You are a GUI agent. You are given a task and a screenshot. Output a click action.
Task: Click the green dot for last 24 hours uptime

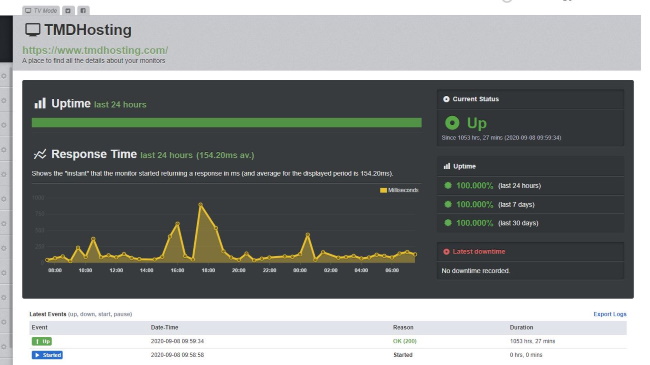448,185
